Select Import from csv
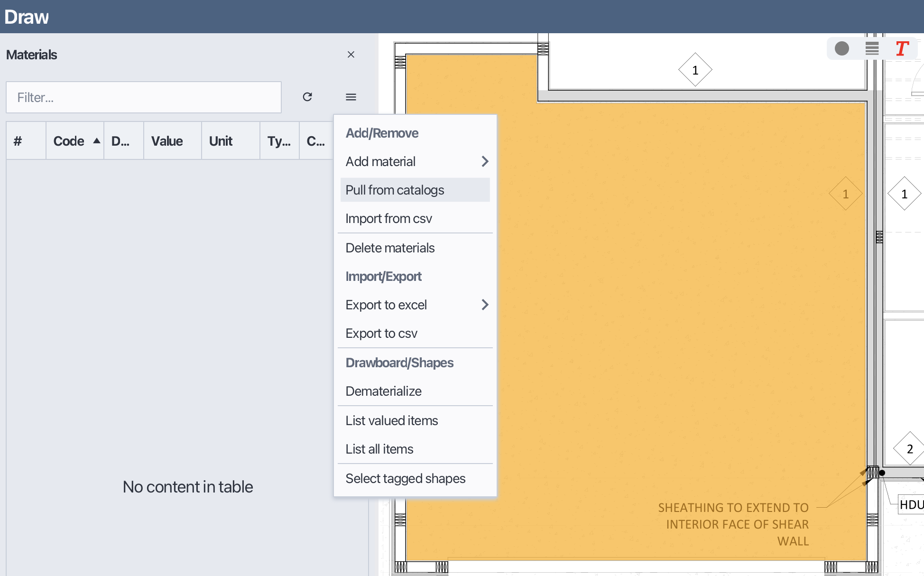 click(x=388, y=218)
